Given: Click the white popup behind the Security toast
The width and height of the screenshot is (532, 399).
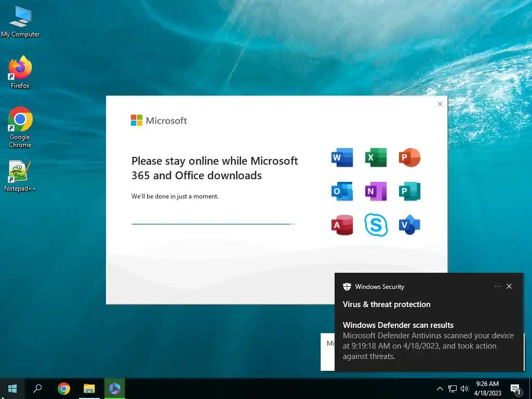Looking at the screenshot, I should (327, 352).
